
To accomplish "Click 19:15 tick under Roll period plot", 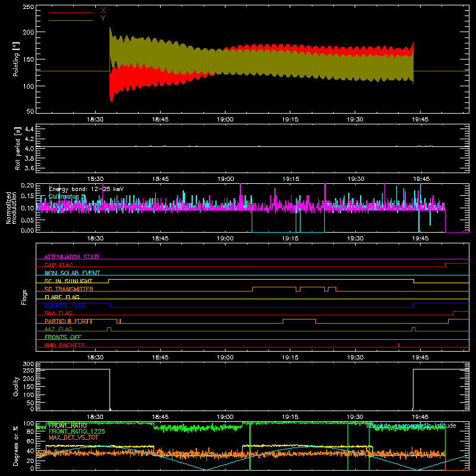I will click(290, 179).
